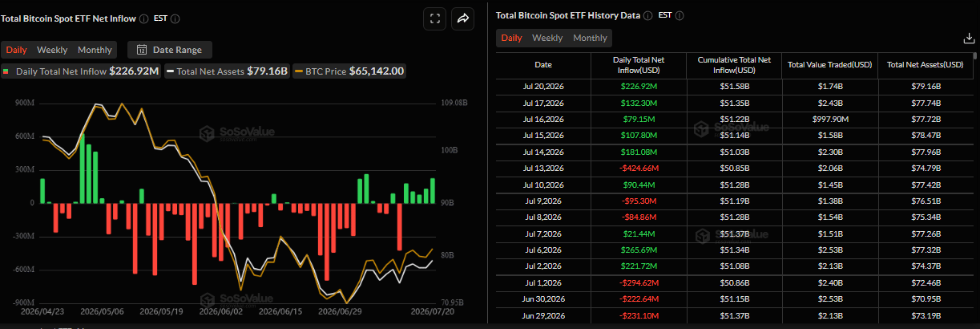Click info icon next to table EST label
Screen dimensions: 980x329
point(680,15)
